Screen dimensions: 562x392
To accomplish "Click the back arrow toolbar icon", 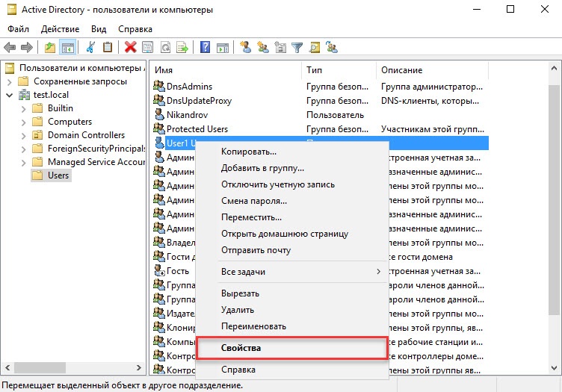I will click(x=10, y=47).
